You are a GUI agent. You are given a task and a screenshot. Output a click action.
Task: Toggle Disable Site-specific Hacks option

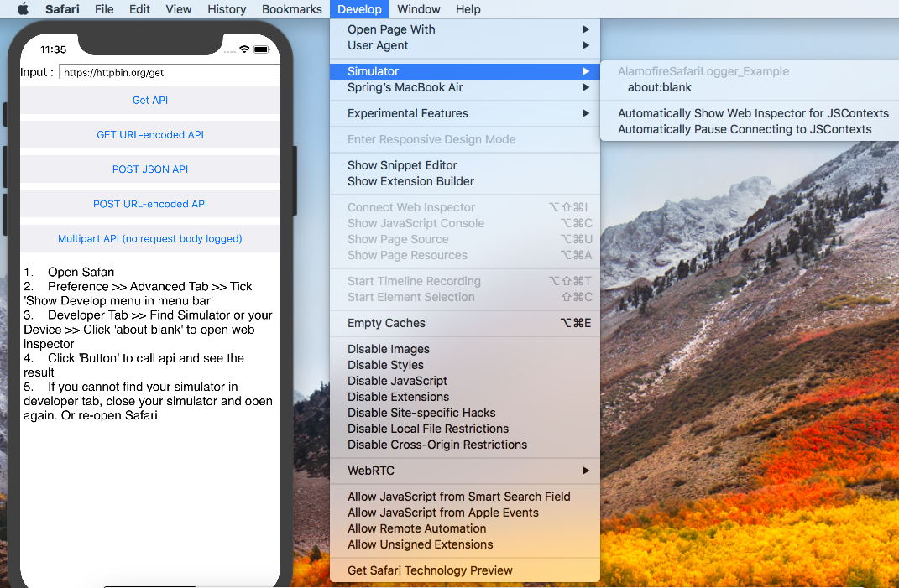coord(465,413)
